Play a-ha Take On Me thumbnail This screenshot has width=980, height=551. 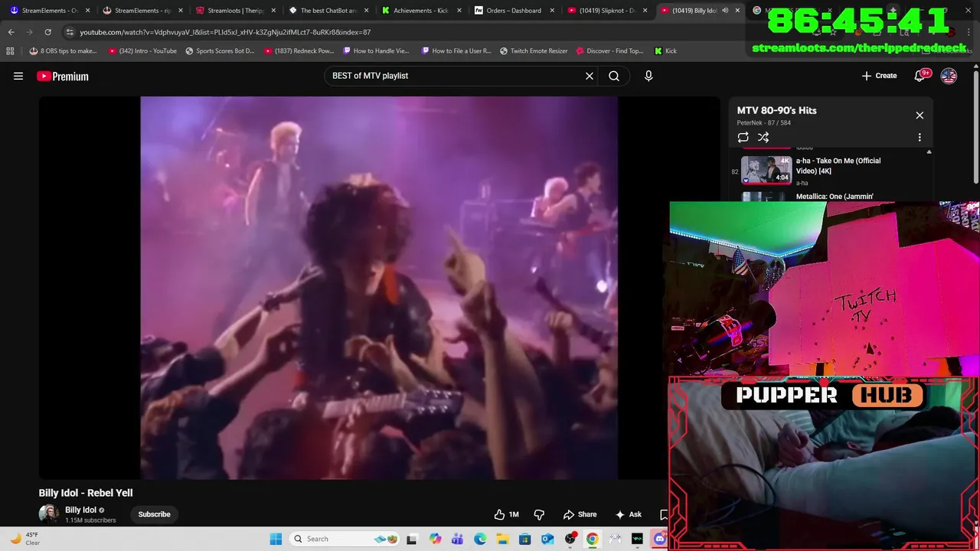click(x=766, y=170)
